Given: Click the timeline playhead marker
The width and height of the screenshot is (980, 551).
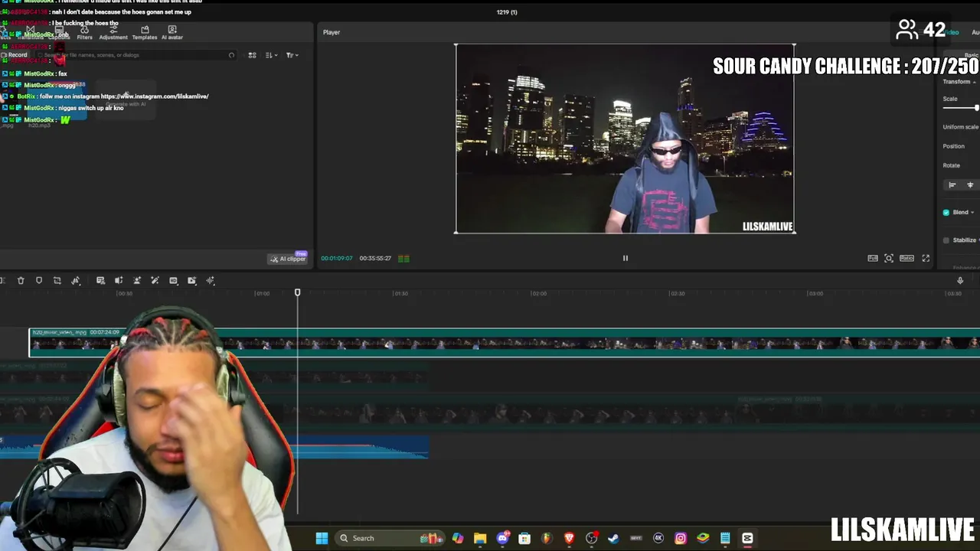Looking at the screenshot, I should [x=298, y=292].
